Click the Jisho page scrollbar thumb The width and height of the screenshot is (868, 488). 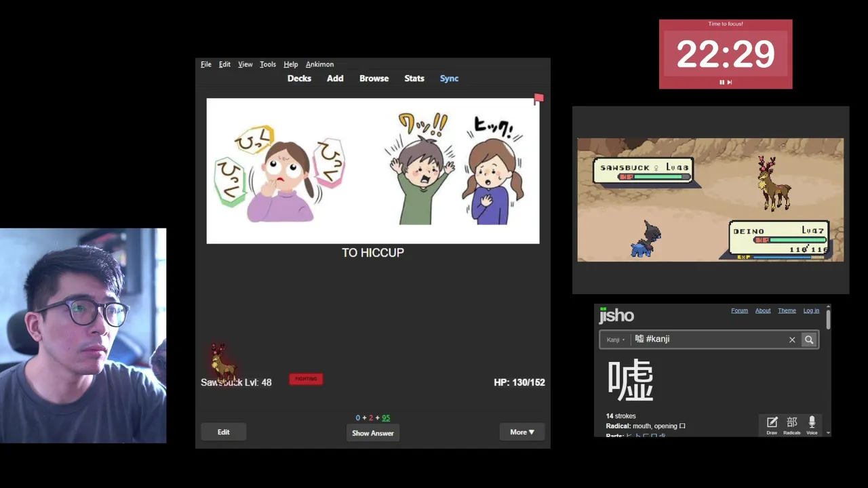(x=828, y=320)
